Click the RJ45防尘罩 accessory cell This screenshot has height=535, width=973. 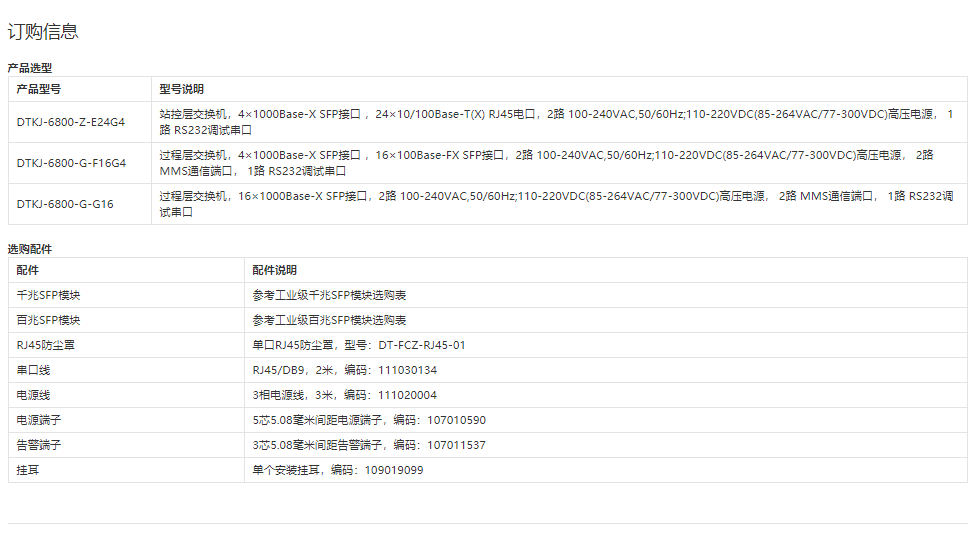(x=46, y=345)
